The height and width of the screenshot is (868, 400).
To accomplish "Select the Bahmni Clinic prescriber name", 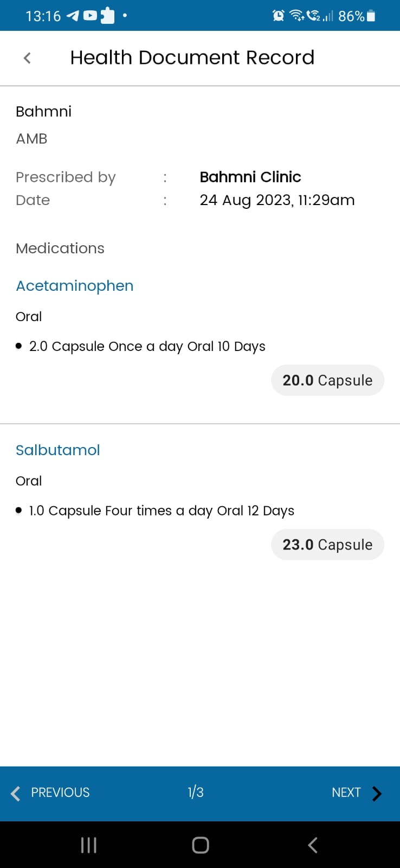I will pyautogui.click(x=250, y=177).
